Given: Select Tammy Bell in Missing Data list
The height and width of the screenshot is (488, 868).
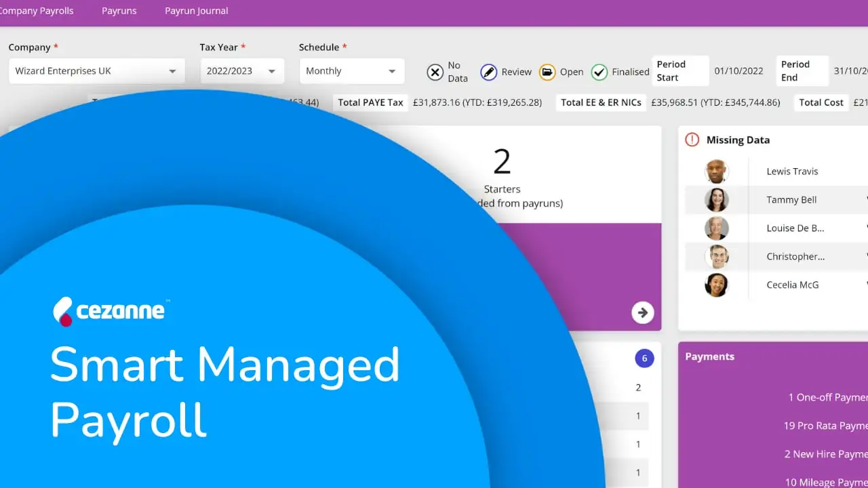Looking at the screenshot, I should pyautogui.click(x=791, y=200).
